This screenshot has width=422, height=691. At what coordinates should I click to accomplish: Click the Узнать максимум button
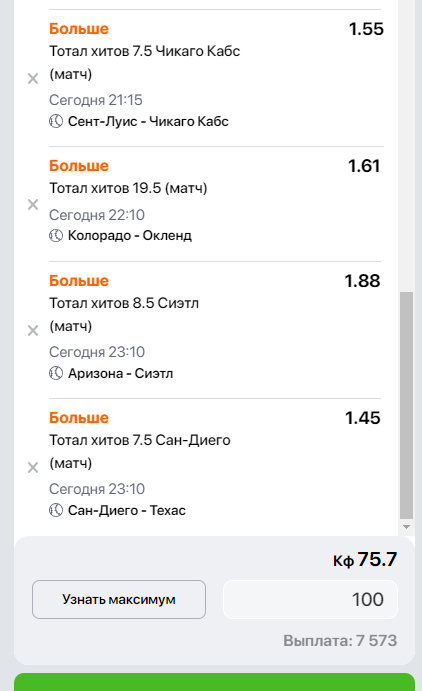[119, 599]
